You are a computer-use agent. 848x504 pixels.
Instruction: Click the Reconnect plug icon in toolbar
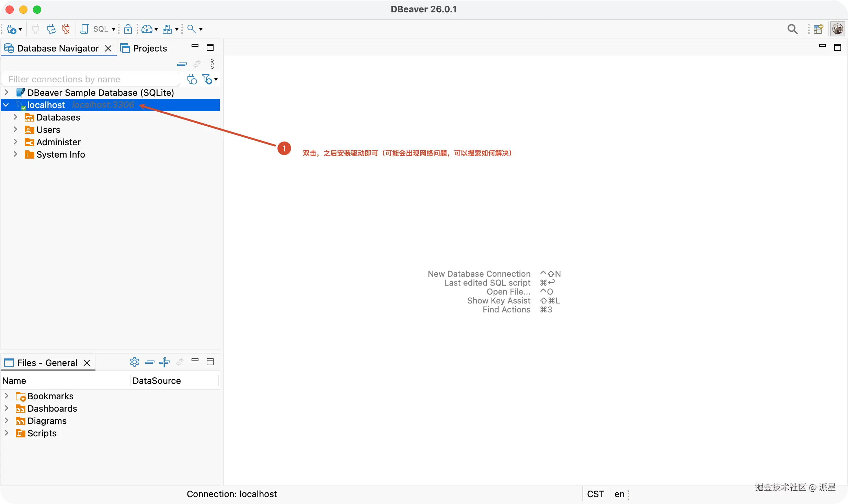tap(51, 29)
